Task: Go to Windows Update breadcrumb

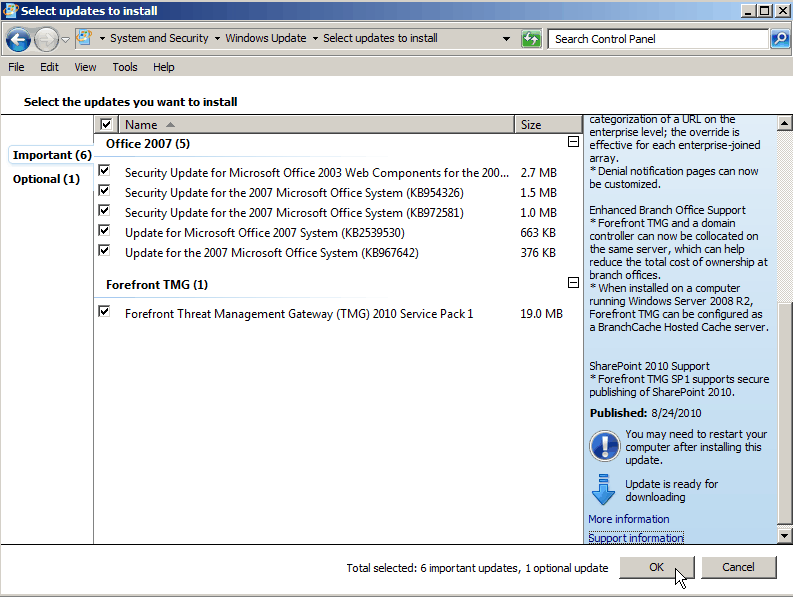Action: click(x=266, y=38)
